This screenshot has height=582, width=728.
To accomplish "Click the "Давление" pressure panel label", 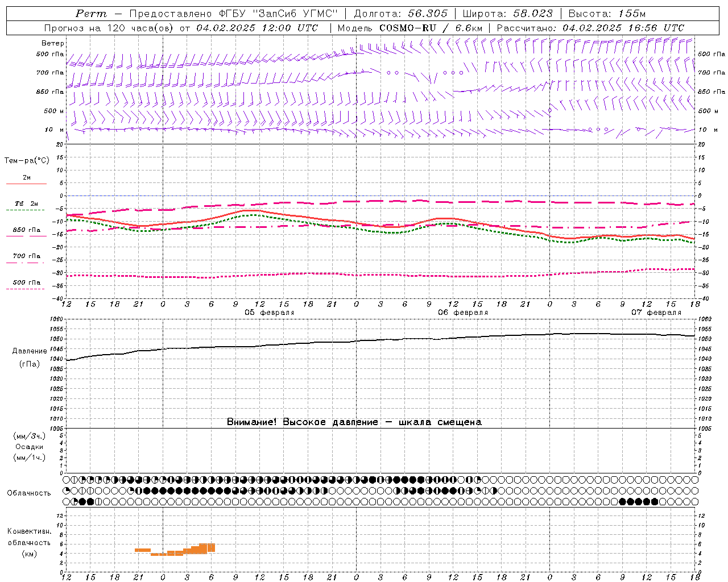I will pyautogui.click(x=30, y=351).
